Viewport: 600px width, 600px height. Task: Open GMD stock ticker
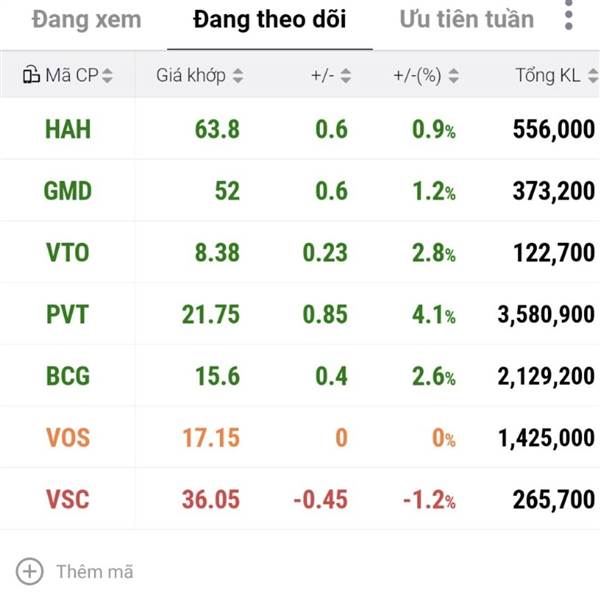[x=67, y=191]
